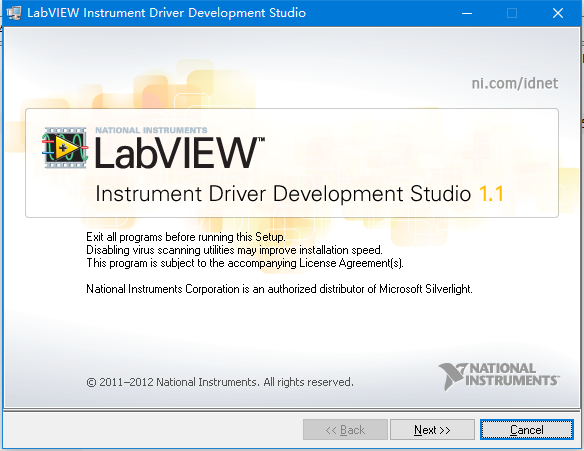This screenshot has height=451, width=584.
Task: Click the greyed-out << Back button
Action: coord(345,430)
